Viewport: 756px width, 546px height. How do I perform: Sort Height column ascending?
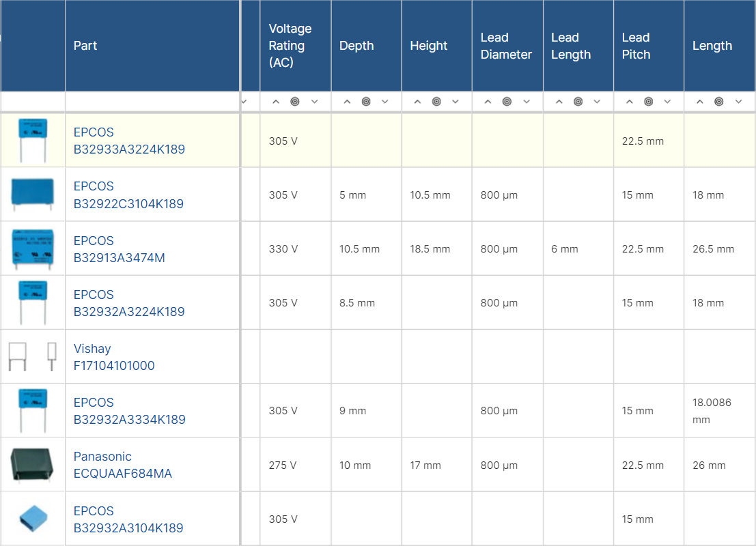417,102
